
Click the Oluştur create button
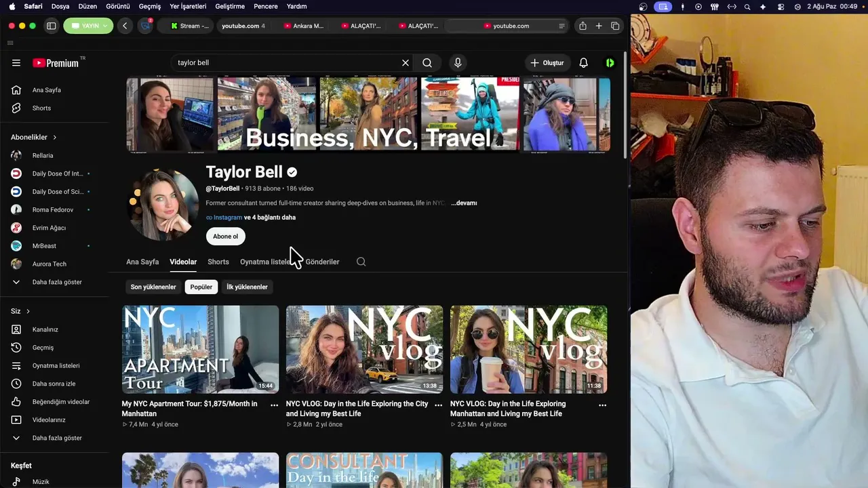point(547,63)
